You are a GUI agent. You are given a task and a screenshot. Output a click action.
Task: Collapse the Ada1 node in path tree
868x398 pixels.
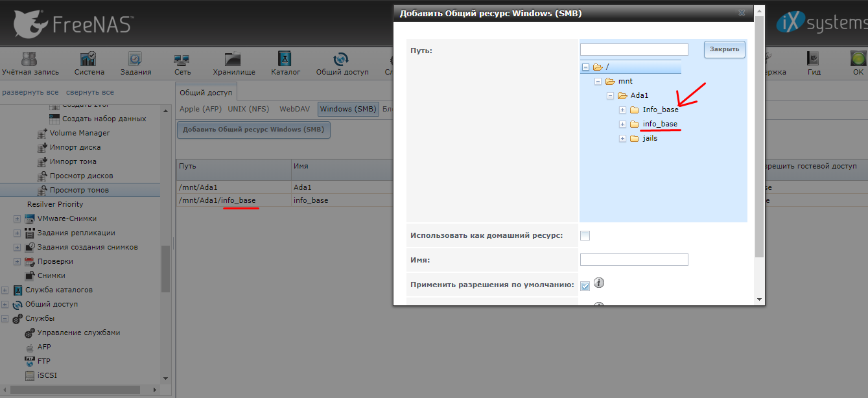610,95
